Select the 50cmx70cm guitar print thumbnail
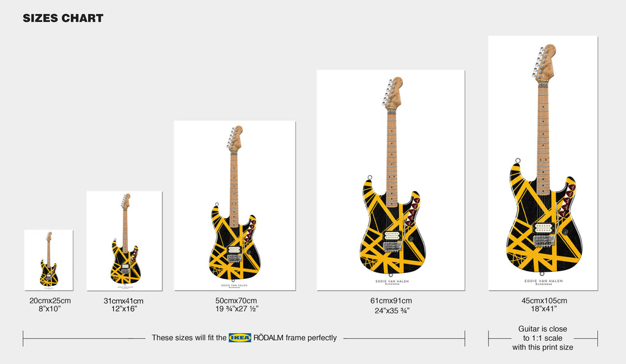The image size is (626, 364). [x=235, y=205]
